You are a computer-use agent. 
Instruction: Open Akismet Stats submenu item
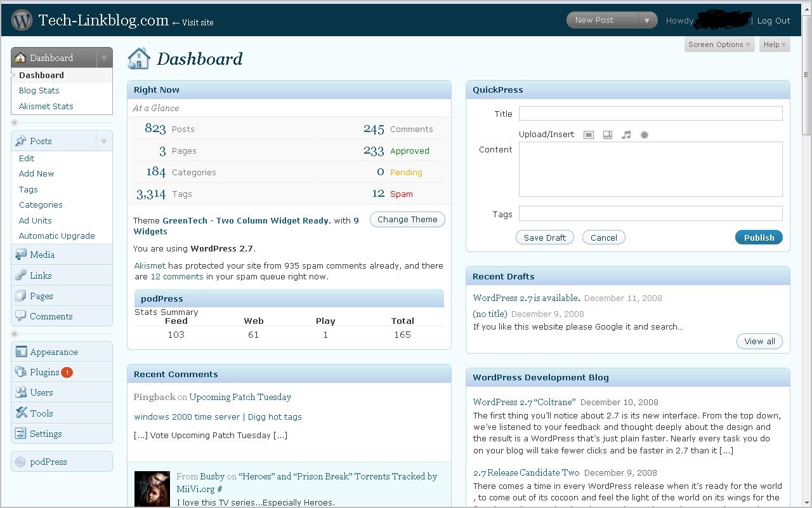[x=46, y=106]
